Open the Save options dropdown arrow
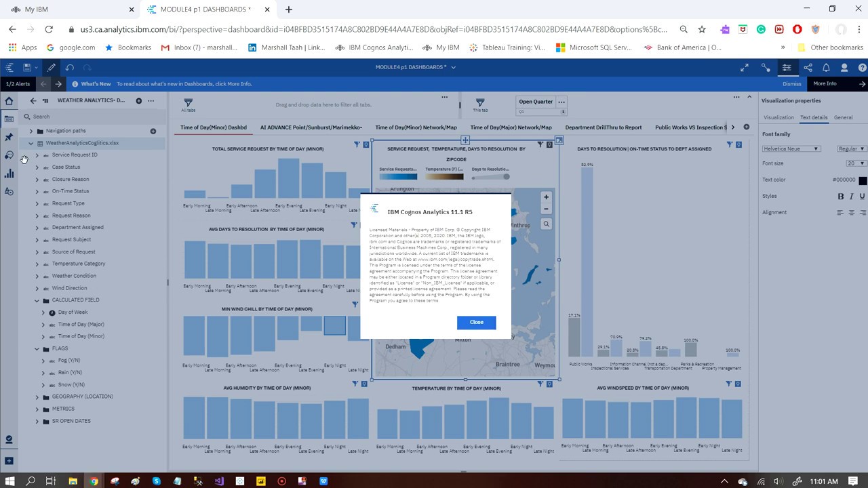The width and height of the screenshot is (868, 488). pos(35,68)
